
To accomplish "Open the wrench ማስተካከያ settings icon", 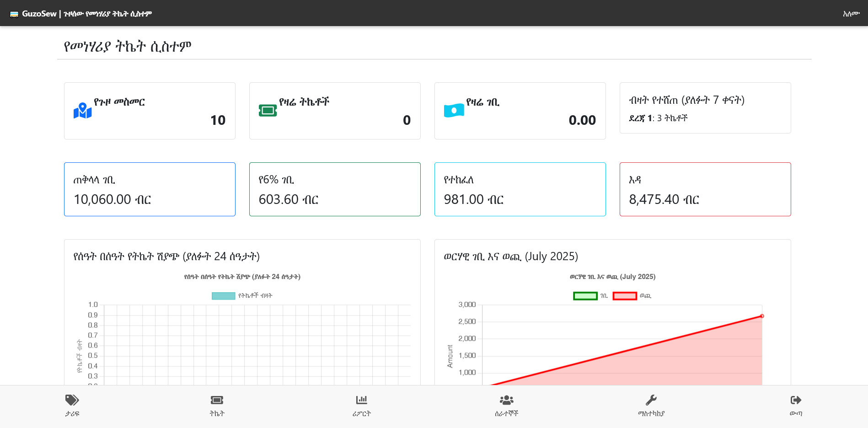I will pyautogui.click(x=651, y=400).
